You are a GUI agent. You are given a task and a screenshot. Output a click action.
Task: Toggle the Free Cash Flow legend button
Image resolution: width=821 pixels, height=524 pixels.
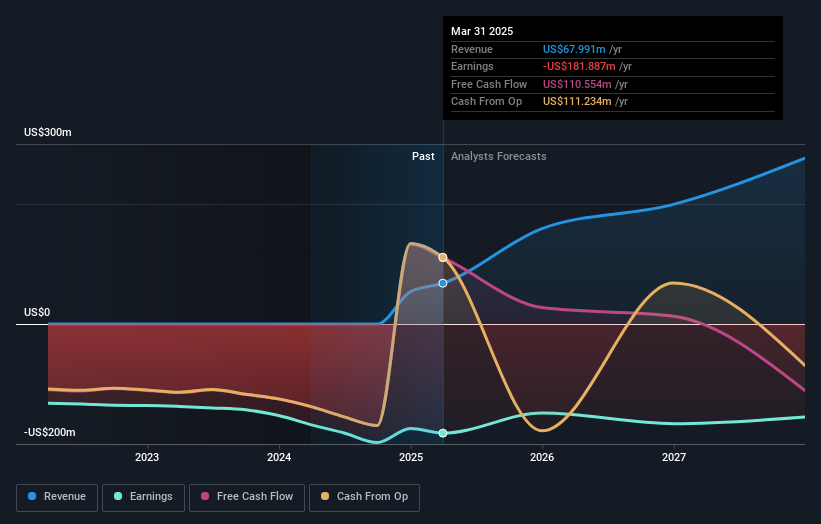click(x=247, y=497)
